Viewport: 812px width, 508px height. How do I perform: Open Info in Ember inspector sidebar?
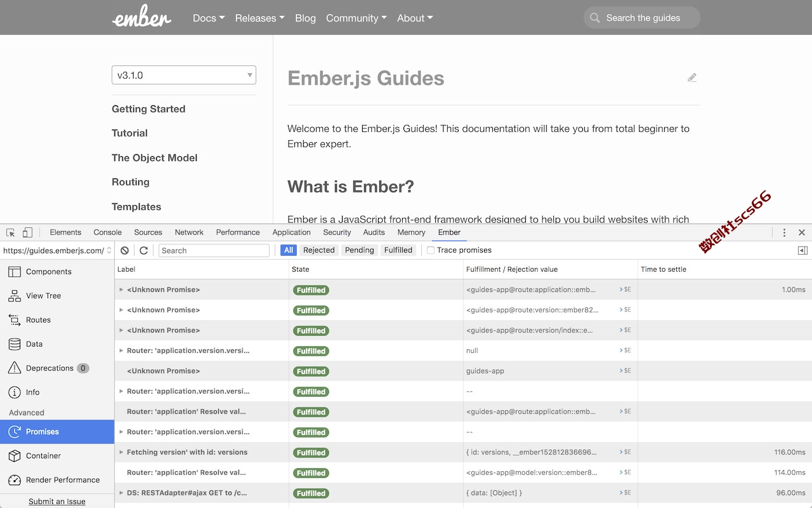coord(57,392)
